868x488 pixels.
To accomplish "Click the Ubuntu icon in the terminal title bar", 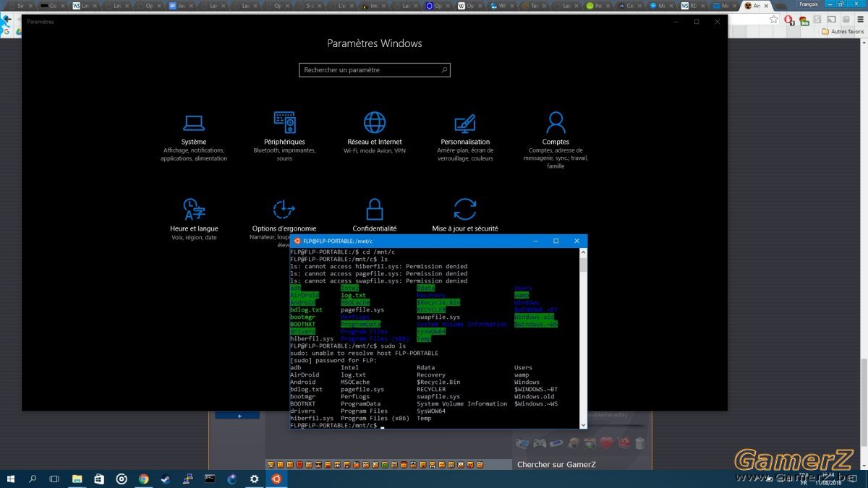I will pyautogui.click(x=297, y=241).
